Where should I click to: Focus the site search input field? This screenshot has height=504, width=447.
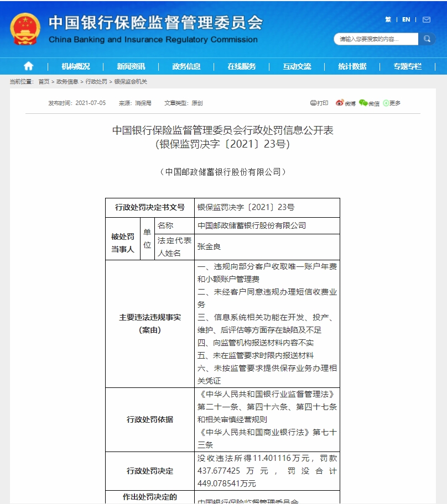tap(376, 39)
